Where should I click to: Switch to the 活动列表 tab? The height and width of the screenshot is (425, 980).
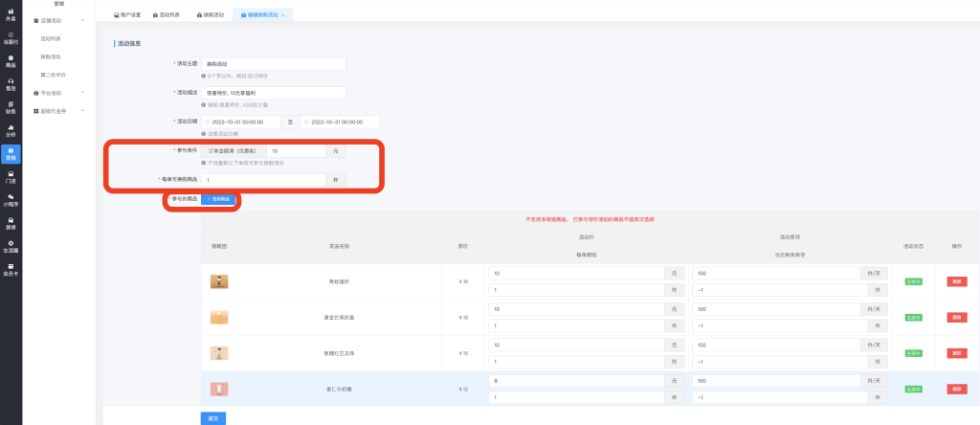click(167, 15)
